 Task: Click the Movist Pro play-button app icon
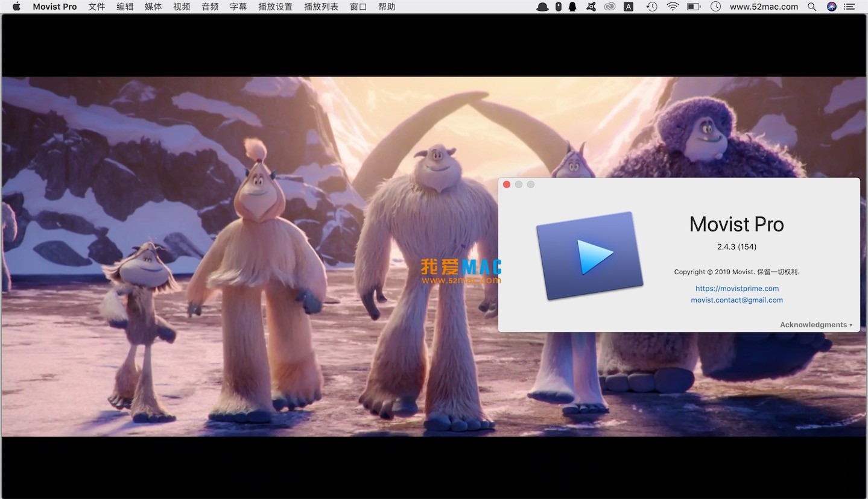(589, 255)
